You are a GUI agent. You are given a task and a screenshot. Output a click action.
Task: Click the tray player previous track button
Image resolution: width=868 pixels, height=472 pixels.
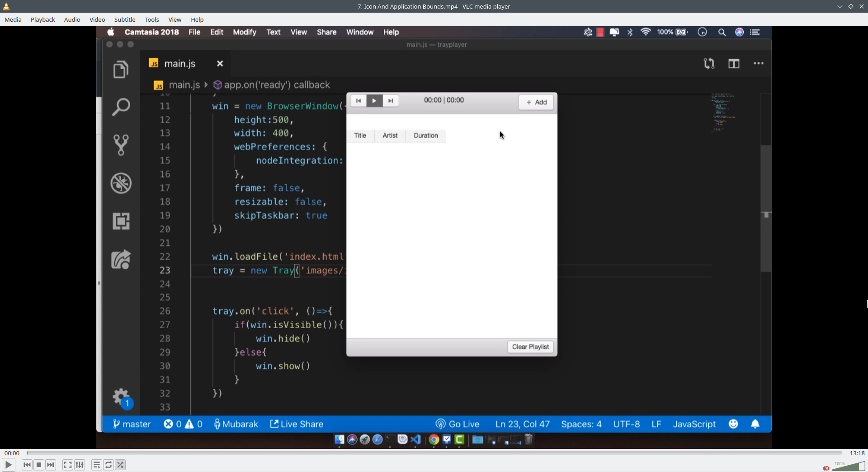pos(359,101)
